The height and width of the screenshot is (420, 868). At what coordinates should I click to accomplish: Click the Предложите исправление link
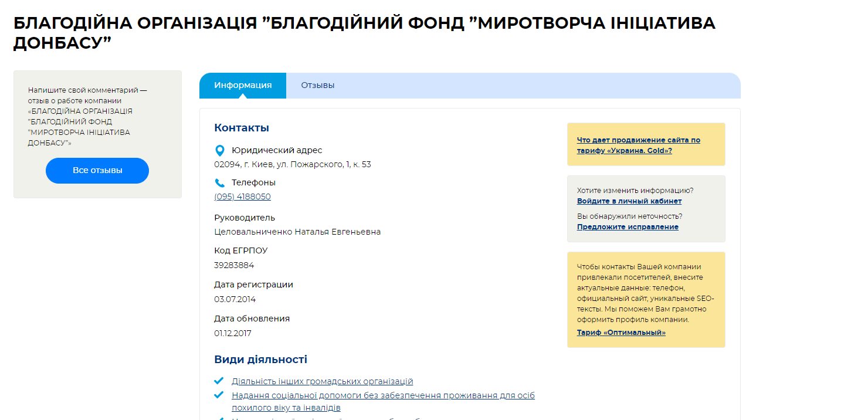[628, 227]
